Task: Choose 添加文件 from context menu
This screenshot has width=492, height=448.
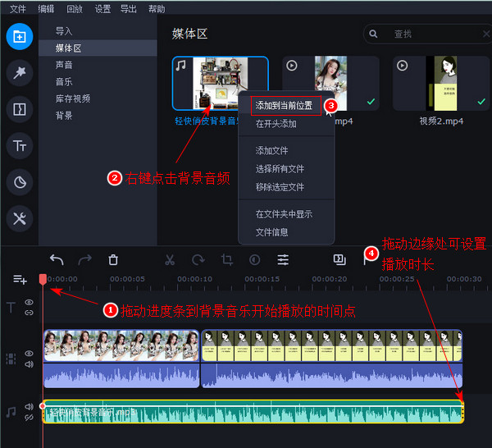Action: (271, 151)
